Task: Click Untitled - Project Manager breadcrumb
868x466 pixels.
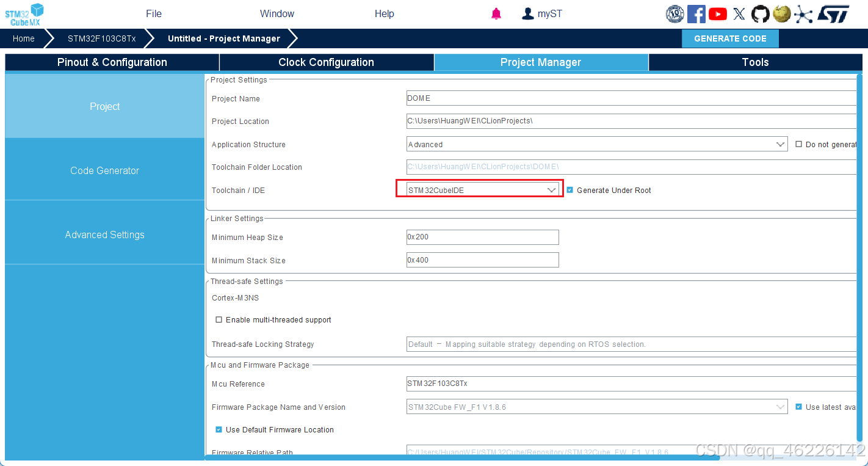Action: point(224,38)
